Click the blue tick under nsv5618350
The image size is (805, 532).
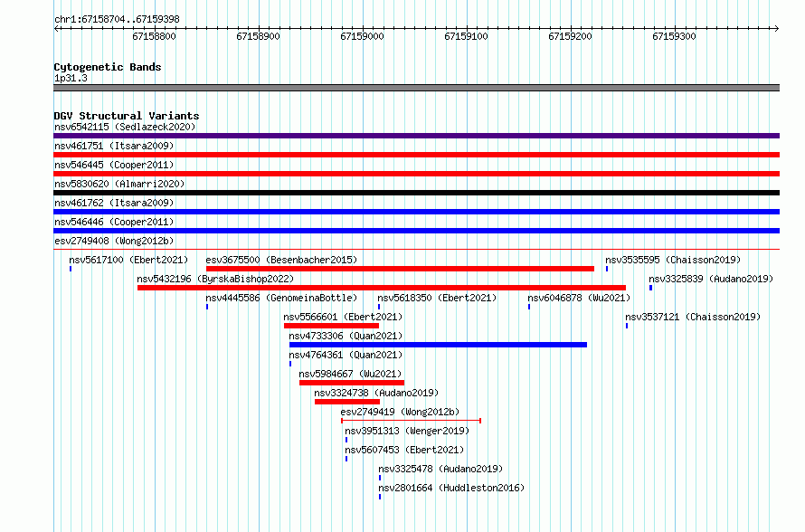click(379, 307)
